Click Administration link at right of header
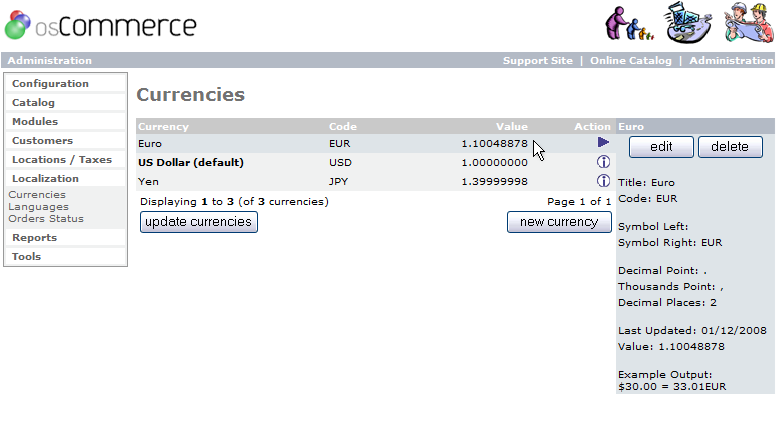The width and height of the screenshot is (776, 422). pos(731,60)
